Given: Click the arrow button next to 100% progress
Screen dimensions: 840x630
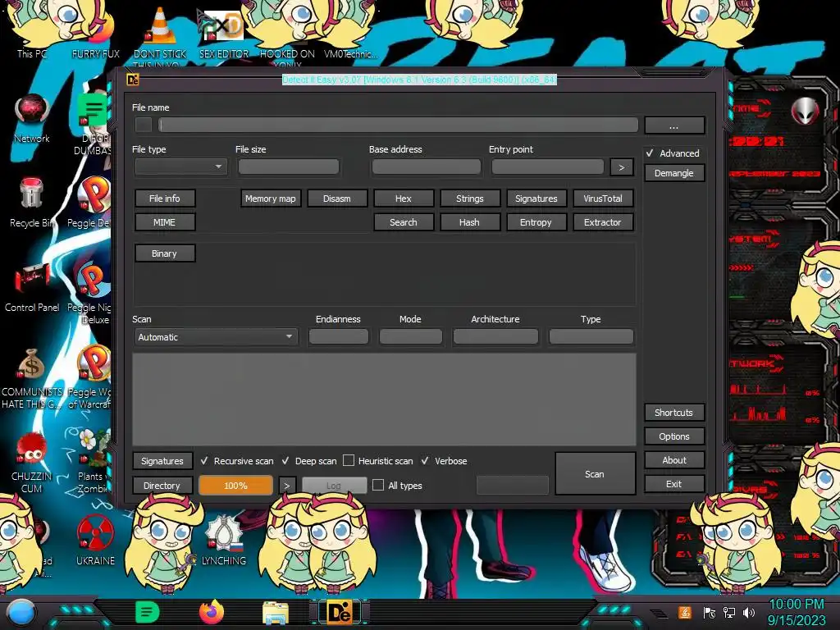Looking at the screenshot, I should [x=286, y=486].
